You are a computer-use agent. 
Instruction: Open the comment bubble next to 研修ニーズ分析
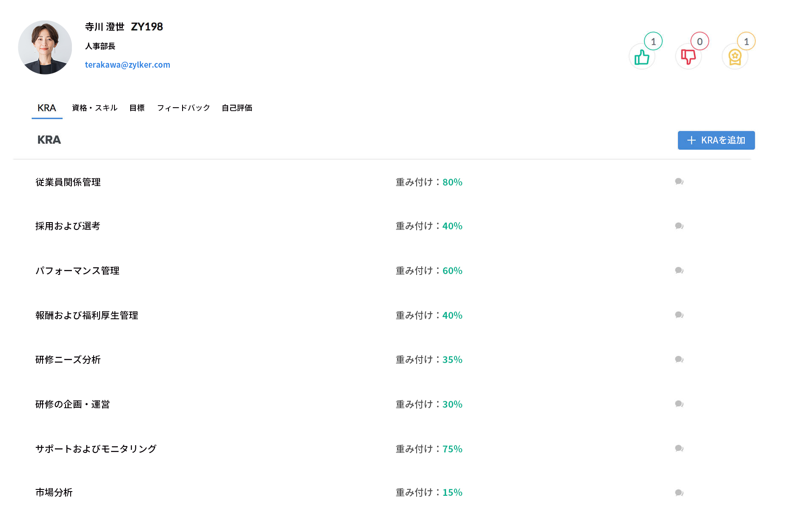click(x=679, y=359)
